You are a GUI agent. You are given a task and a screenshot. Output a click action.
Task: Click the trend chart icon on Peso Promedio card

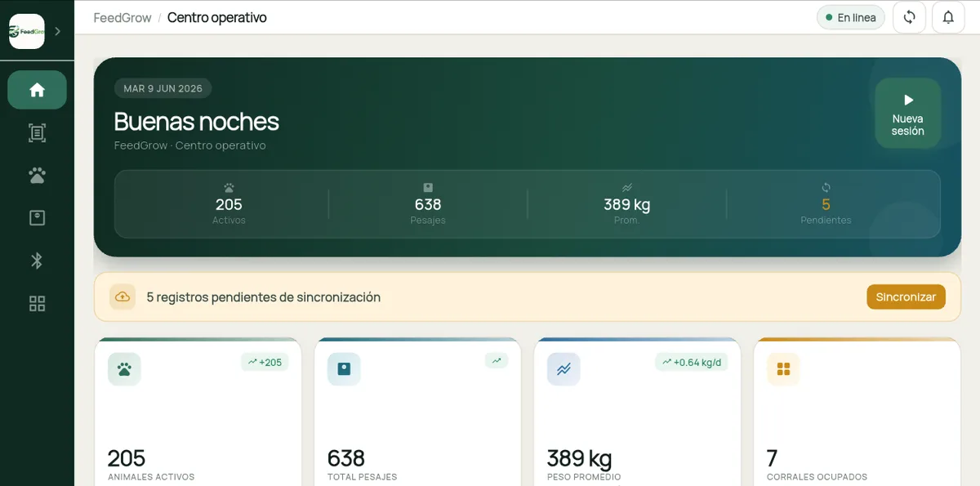pos(563,369)
